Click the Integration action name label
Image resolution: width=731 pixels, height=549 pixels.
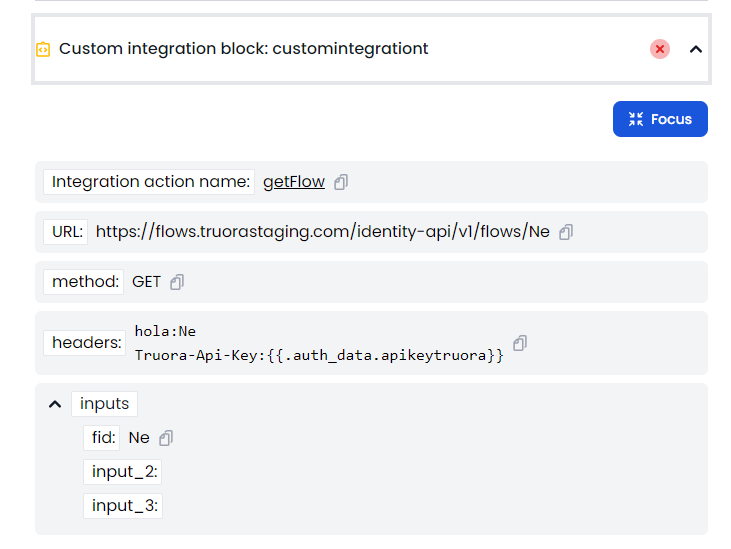pyautogui.click(x=149, y=182)
